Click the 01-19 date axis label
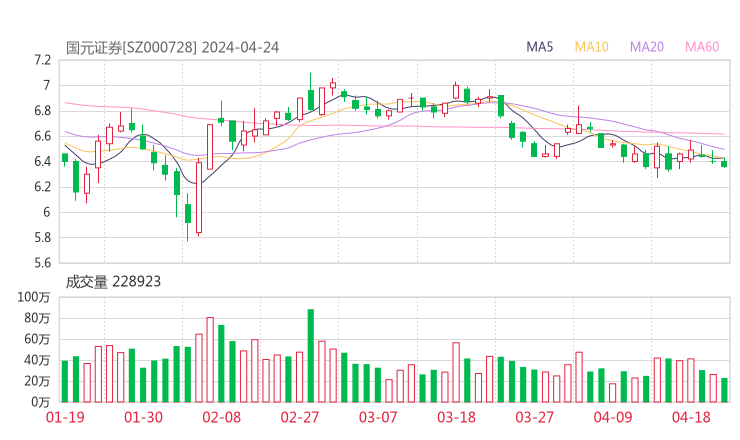740x440 pixels. [x=65, y=417]
